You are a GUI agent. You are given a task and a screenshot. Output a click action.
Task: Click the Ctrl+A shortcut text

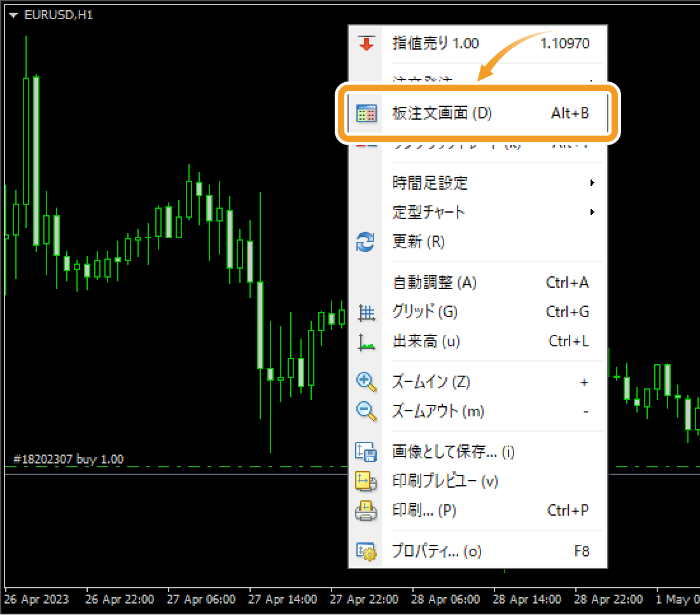point(568,283)
